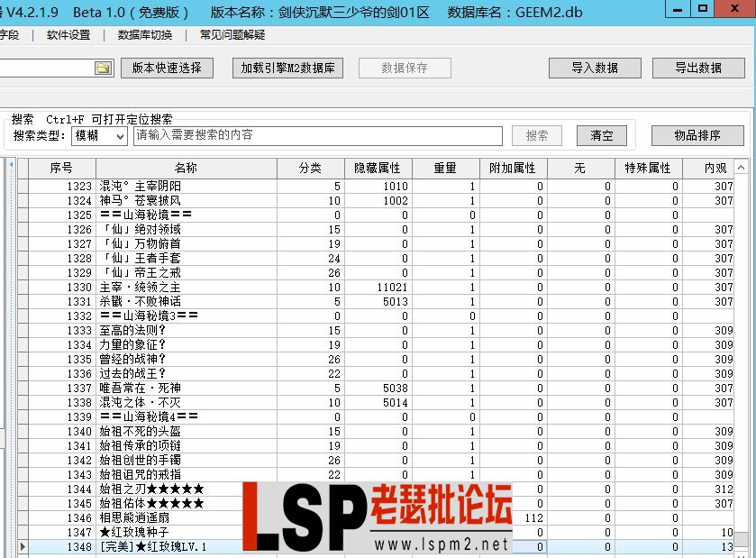The height and width of the screenshot is (558, 756).
Task: Open the 常见问题解疑 menu
Action: [232, 35]
